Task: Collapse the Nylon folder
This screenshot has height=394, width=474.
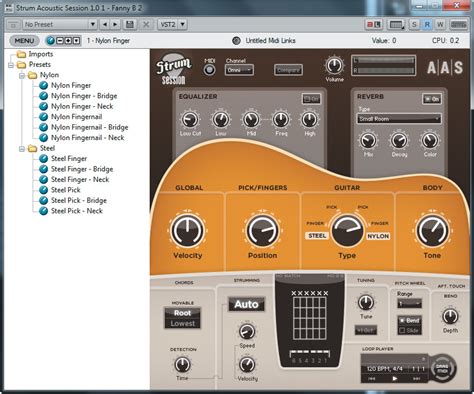Action: [22, 75]
